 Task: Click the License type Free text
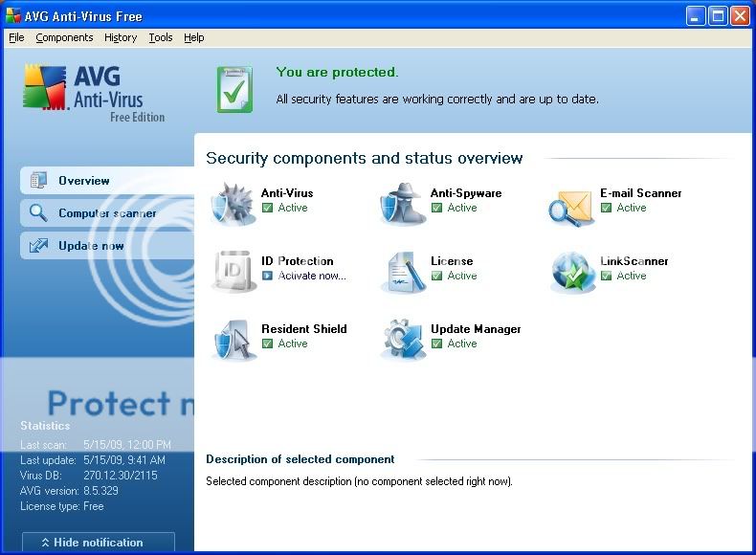tap(61, 506)
